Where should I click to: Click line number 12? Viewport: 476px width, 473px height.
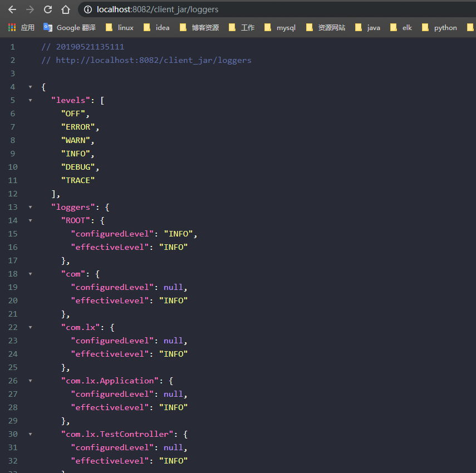[13, 194]
